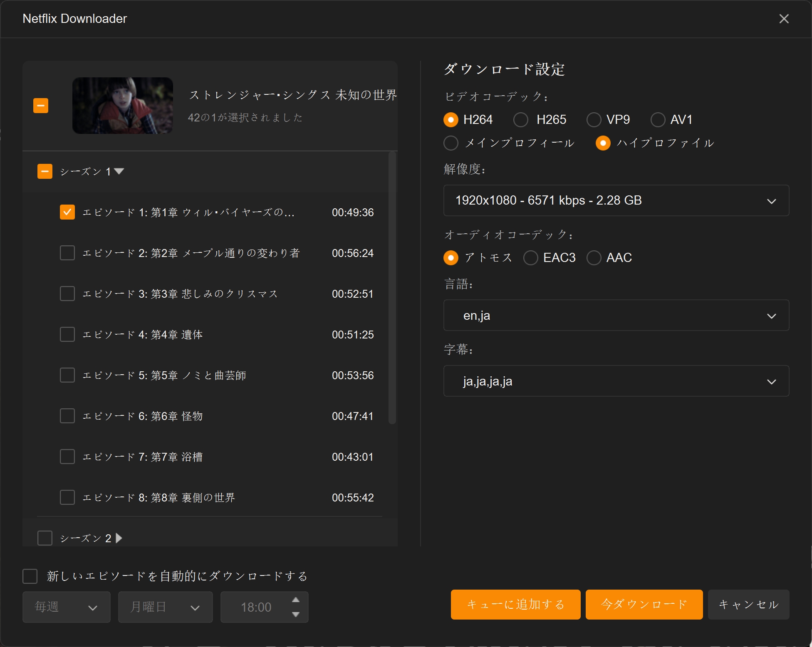Click the Stranger Things show thumbnail
The height and width of the screenshot is (647, 812).
123,106
